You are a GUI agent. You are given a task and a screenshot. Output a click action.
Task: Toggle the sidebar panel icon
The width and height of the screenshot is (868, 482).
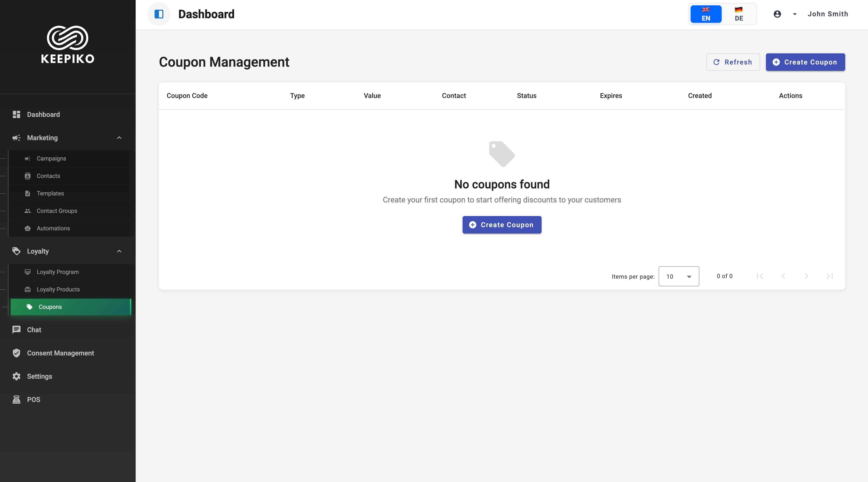(x=159, y=14)
